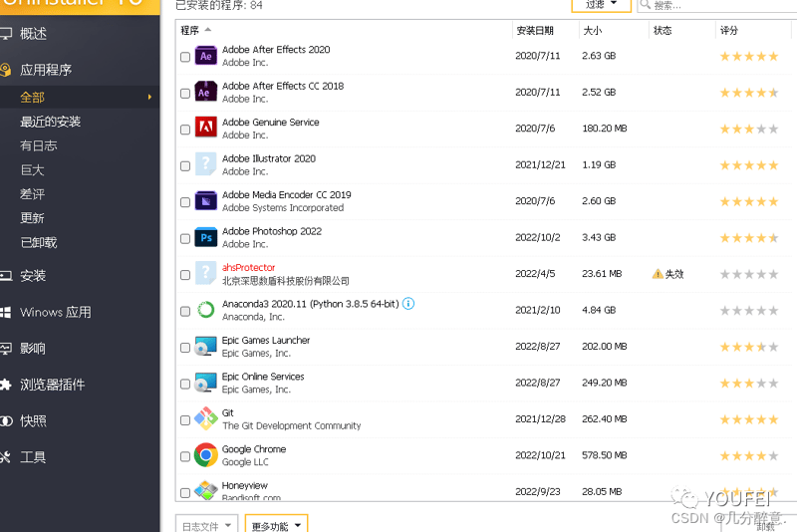Toggle sort arrow on 程序 column header

coord(208,30)
